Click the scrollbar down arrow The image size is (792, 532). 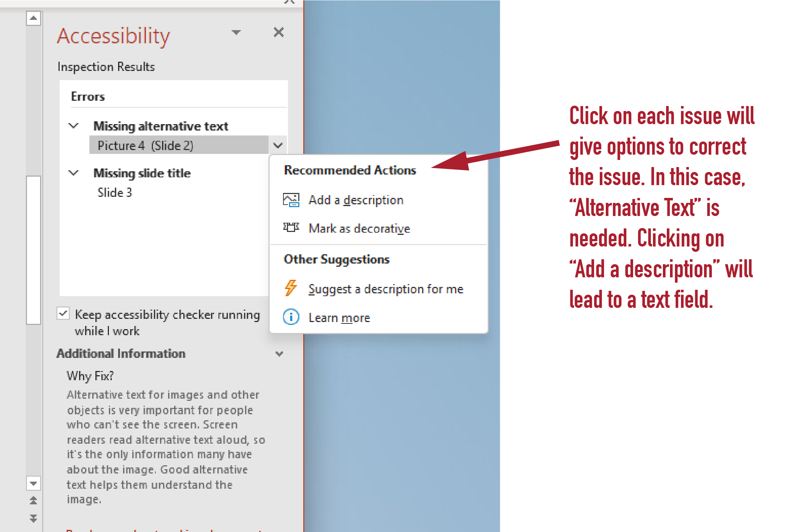pyautogui.click(x=33, y=483)
